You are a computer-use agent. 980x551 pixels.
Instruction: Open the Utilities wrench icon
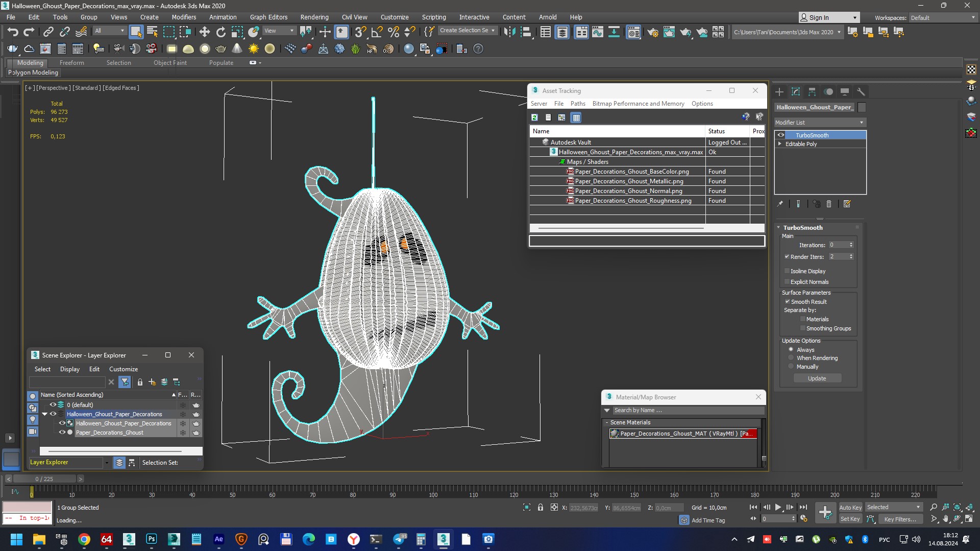tap(861, 92)
